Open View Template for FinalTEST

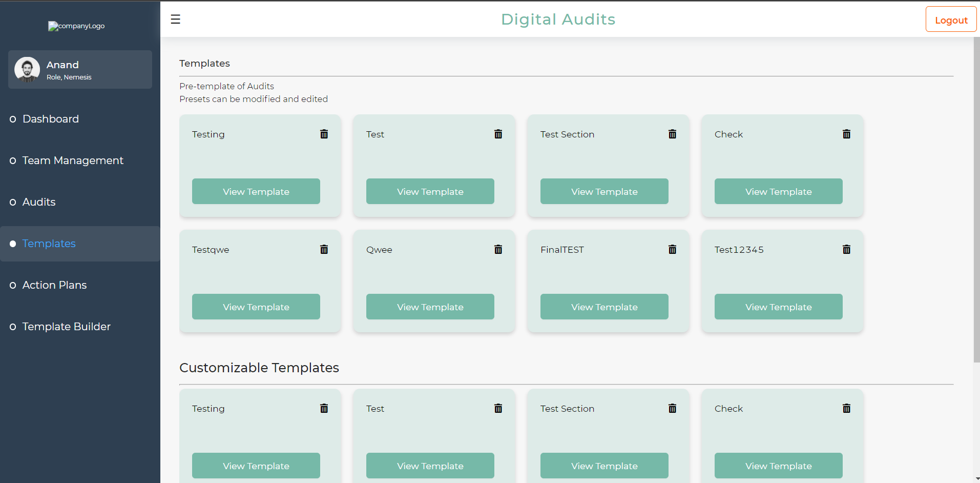pyautogui.click(x=604, y=307)
